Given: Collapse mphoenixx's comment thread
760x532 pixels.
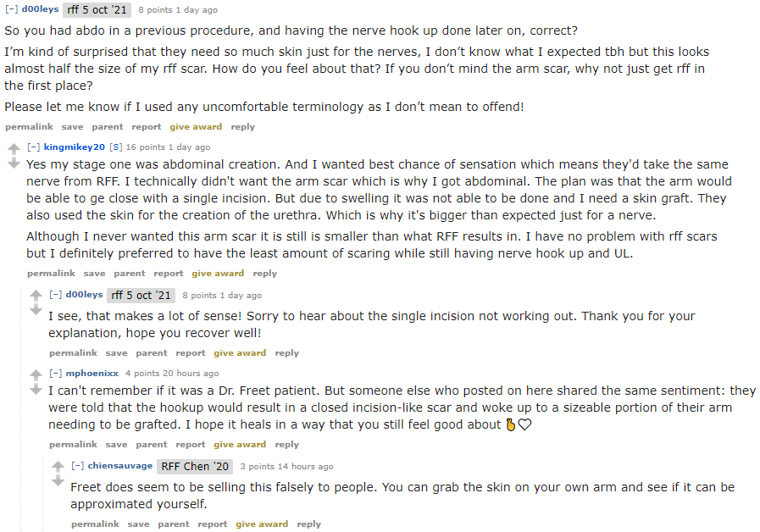Looking at the screenshot, I should tap(55, 374).
